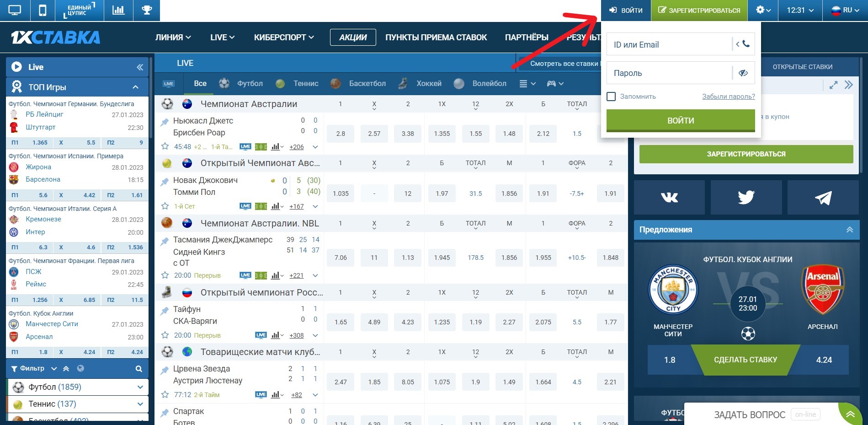Select Все tab in live filter
This screenshot has width=868, height=425.
coord(200,83)
